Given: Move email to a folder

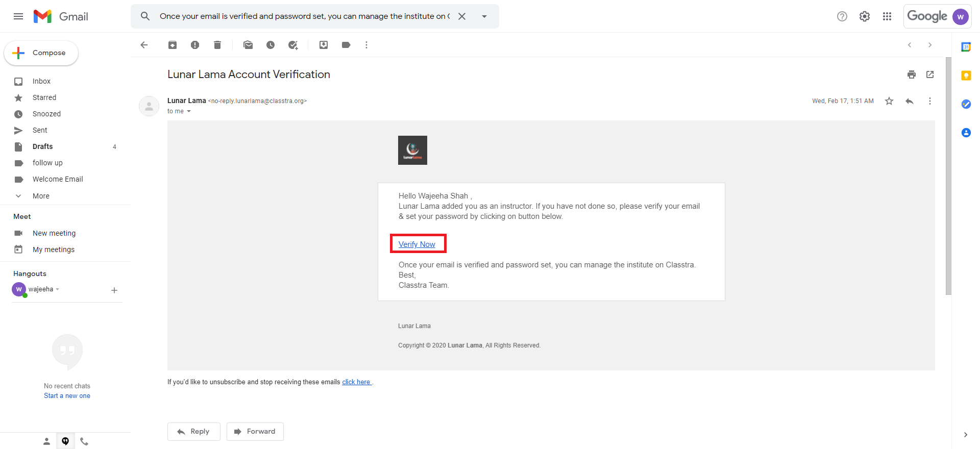Looking at the screenshot, I should pyautogui.click(x=324, y=45).
